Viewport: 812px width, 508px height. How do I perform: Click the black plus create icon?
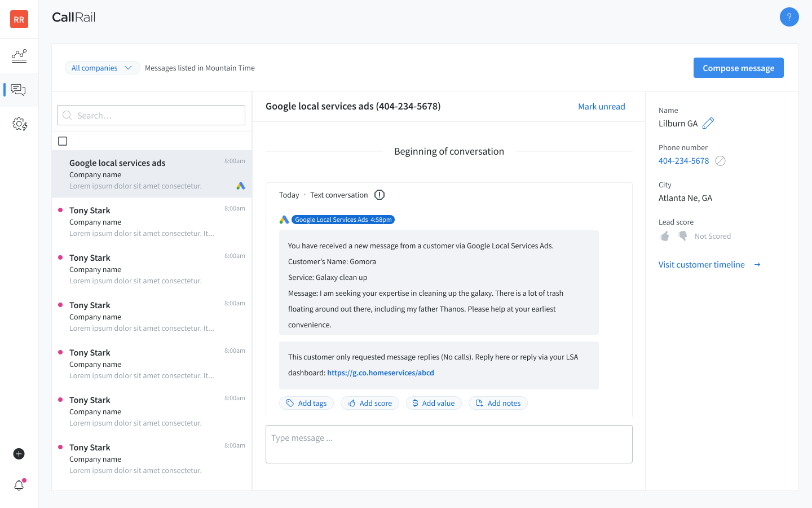coord(19,454)
